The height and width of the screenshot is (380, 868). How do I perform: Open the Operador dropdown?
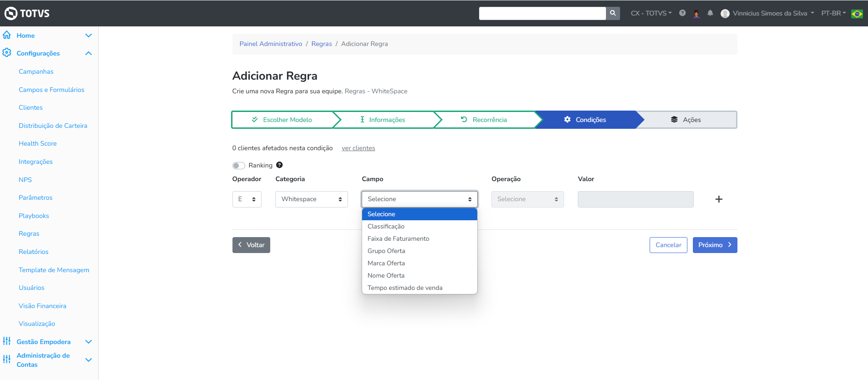click(247, 199)
